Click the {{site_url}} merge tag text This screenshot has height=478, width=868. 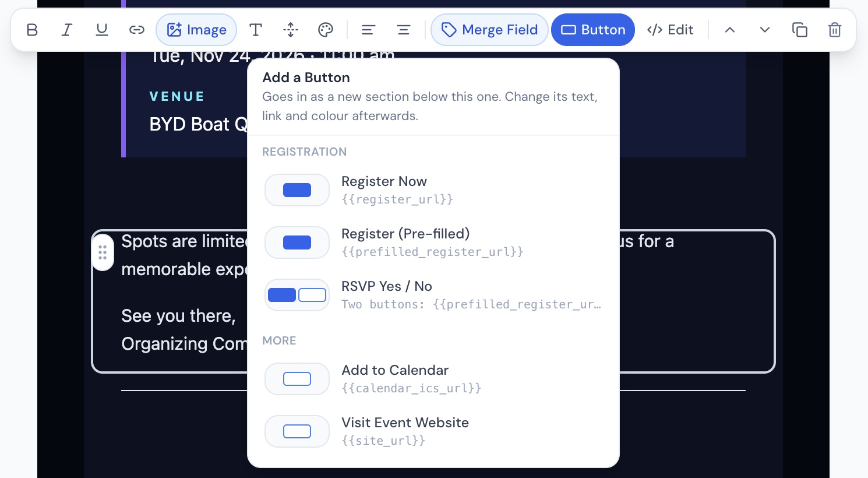383,441
